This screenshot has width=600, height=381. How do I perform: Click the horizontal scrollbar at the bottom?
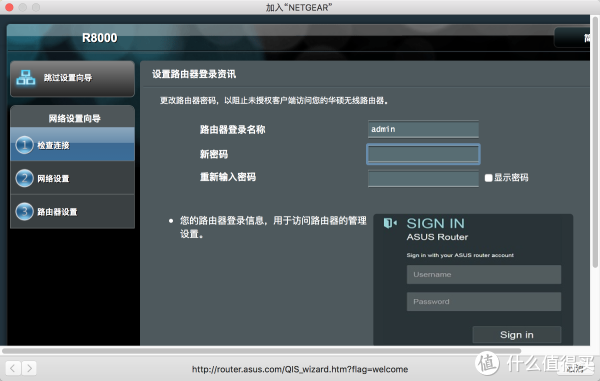(x=261, y=350)
